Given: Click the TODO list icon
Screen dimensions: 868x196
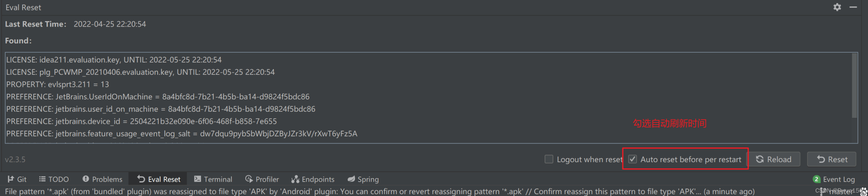Looking at the screenshot, I should click(42, 179).
